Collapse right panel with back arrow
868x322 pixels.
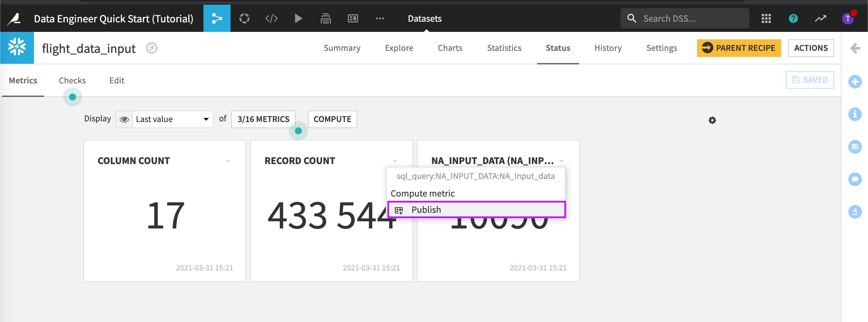(x=855, y=48)
